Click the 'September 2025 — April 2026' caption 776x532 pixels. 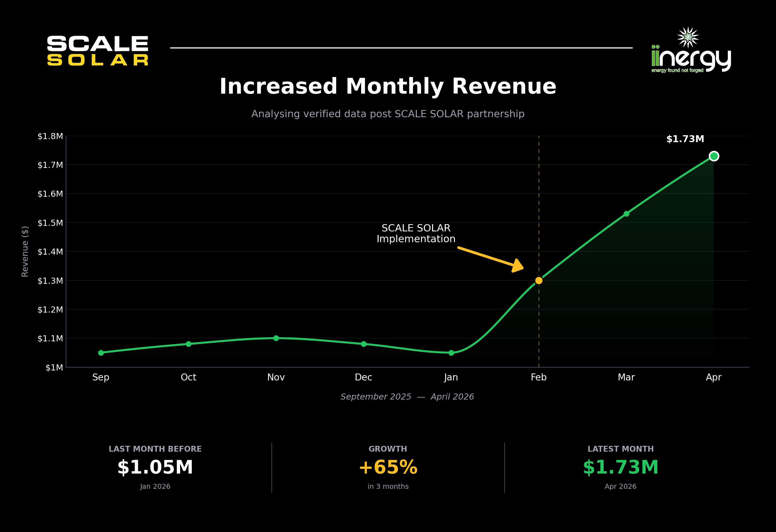click(407, 397)
